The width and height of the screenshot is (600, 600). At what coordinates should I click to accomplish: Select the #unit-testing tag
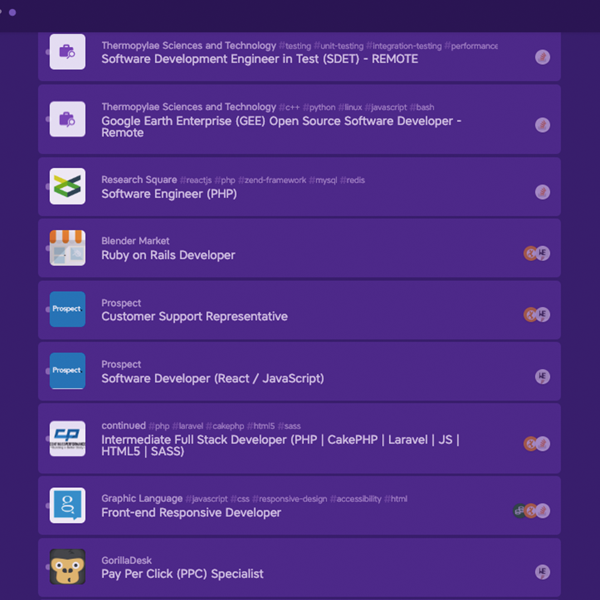coord(339,46)
